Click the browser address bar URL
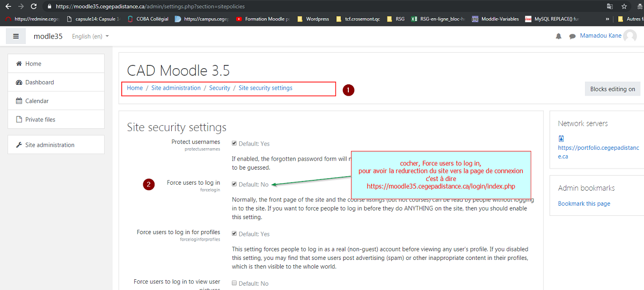Image resolution: width=644 pixels, height=290 pixels. point(161,6)
